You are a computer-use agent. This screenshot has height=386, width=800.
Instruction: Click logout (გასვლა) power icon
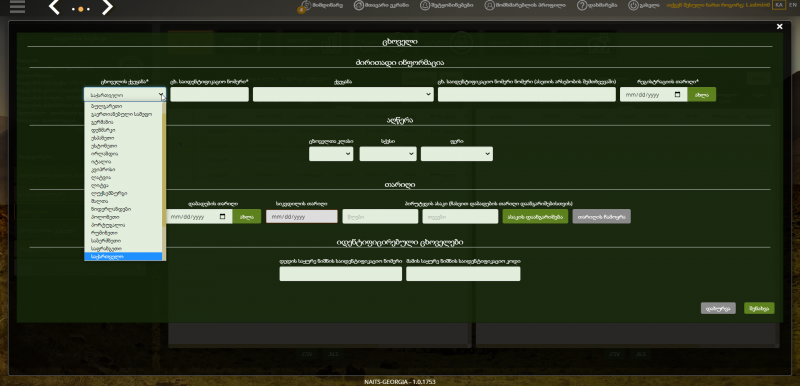tap(633, 5)
